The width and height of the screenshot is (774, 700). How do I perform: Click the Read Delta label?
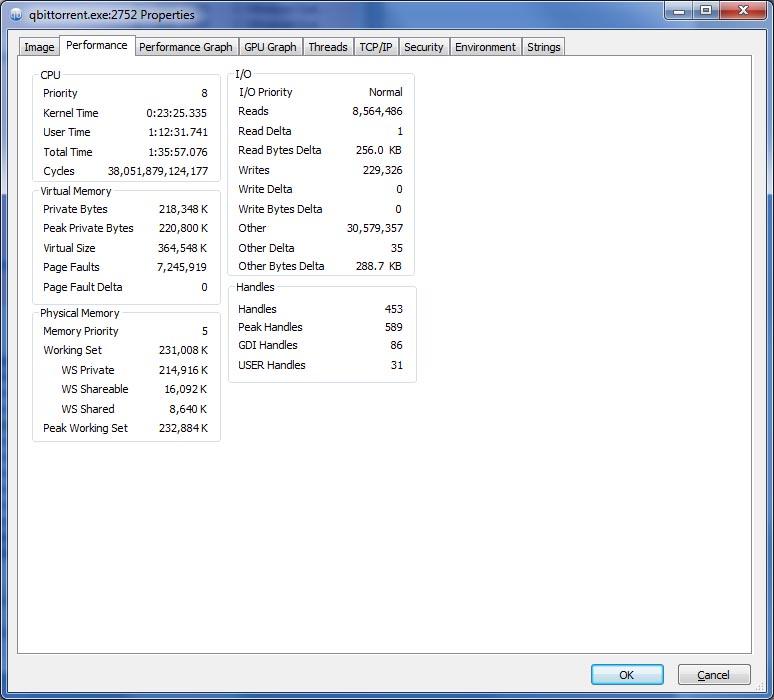[265, 131]
